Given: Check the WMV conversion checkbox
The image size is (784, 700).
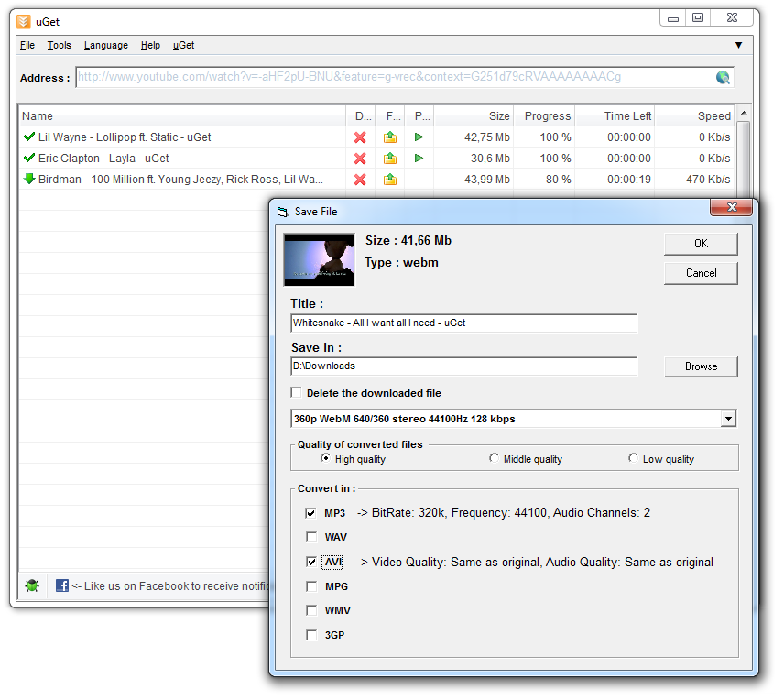Looking at the screenshot, I should (311, 610).
